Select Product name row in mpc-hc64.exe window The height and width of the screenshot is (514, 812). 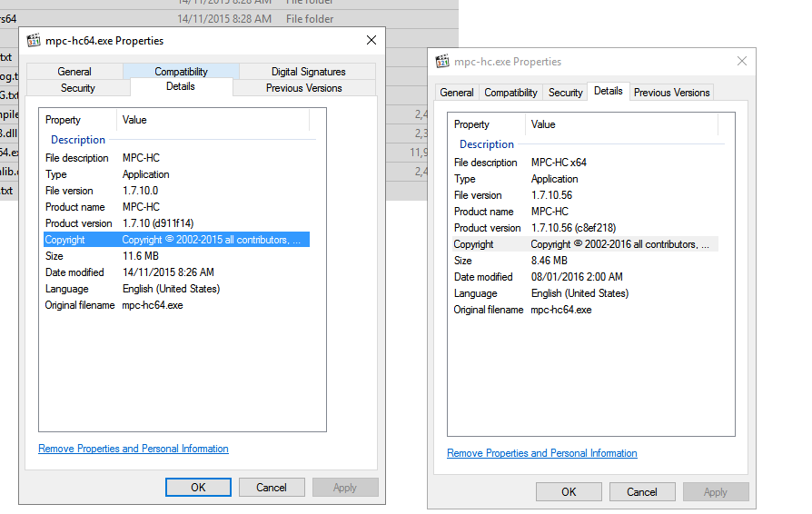[176, 207]
